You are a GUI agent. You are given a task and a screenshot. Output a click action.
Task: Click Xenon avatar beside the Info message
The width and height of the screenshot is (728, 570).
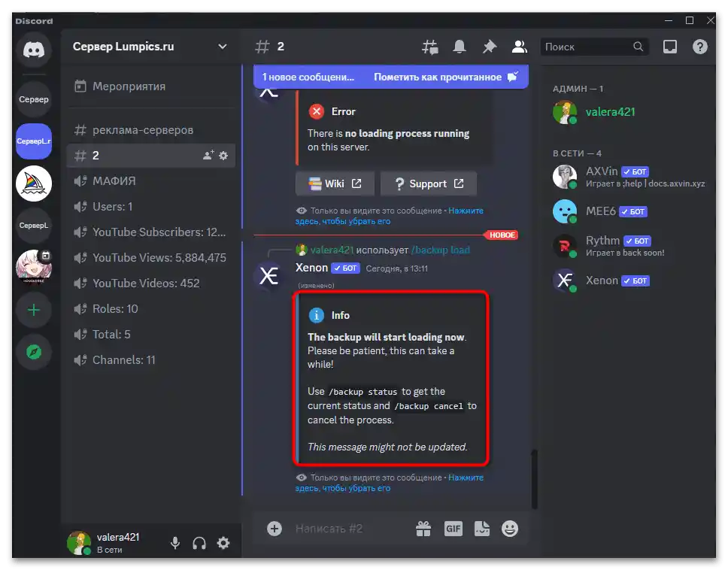coord(268,276)
